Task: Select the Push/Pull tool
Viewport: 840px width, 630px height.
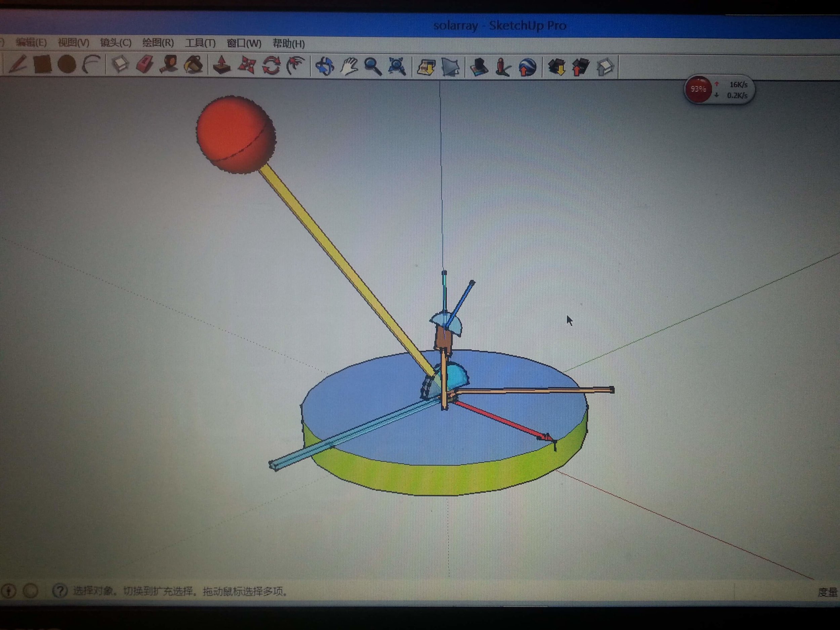Action: (222, 65)
